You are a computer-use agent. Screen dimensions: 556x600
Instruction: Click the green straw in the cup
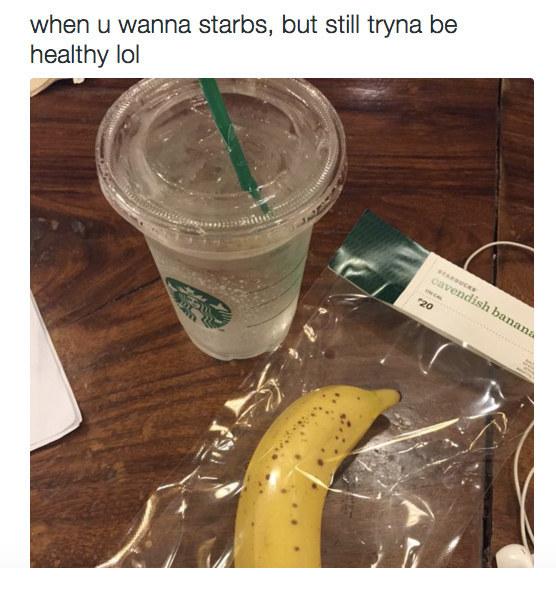pos(234,145)
